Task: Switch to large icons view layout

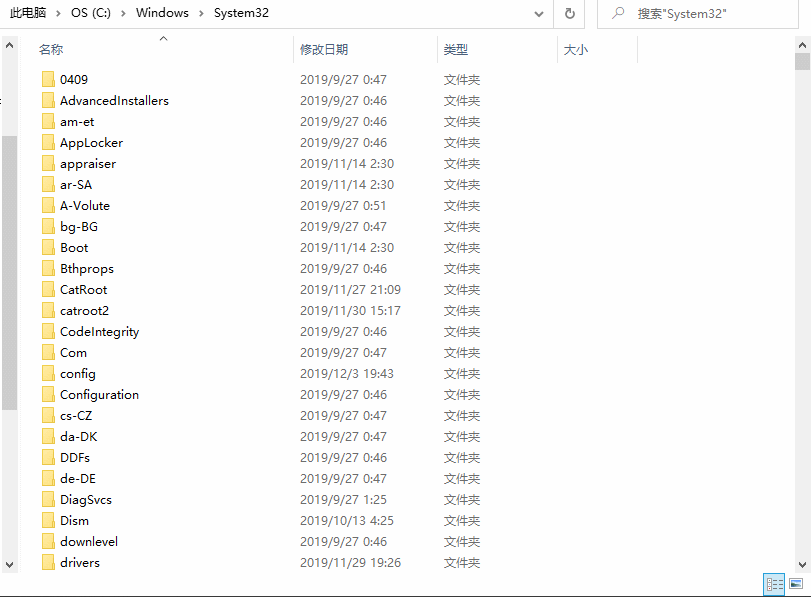Action: click(796, 585)
